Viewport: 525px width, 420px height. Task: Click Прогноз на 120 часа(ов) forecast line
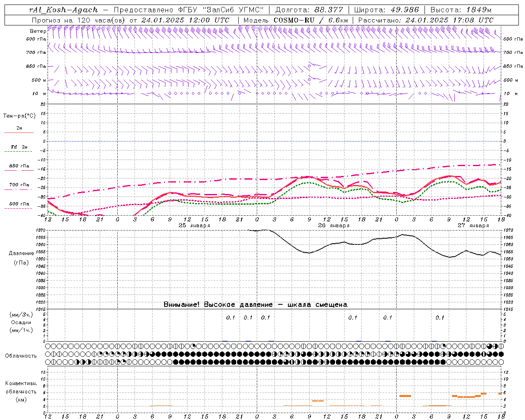point(130,20)
